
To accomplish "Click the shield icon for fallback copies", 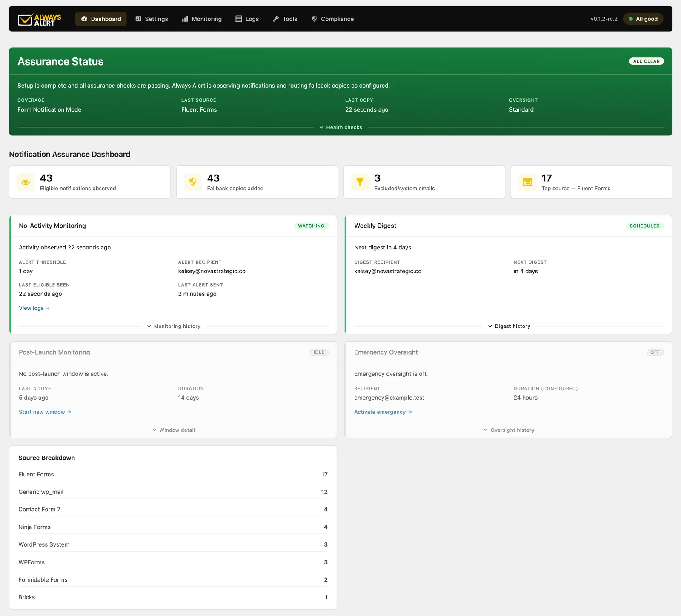I will pyautogui.click(x=193, y=182).
